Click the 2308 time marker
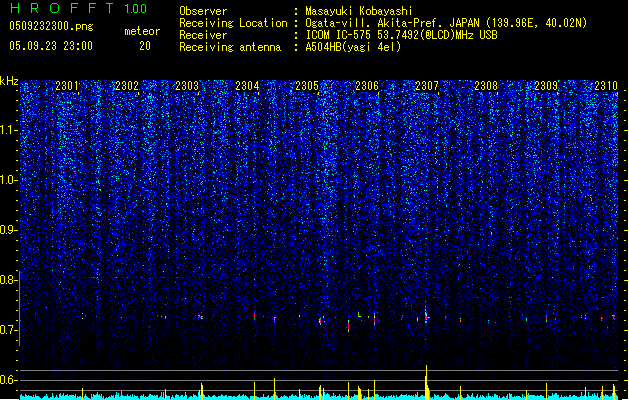Image resolution: width=629 pixels, height=400 pixels. (486, 86)
